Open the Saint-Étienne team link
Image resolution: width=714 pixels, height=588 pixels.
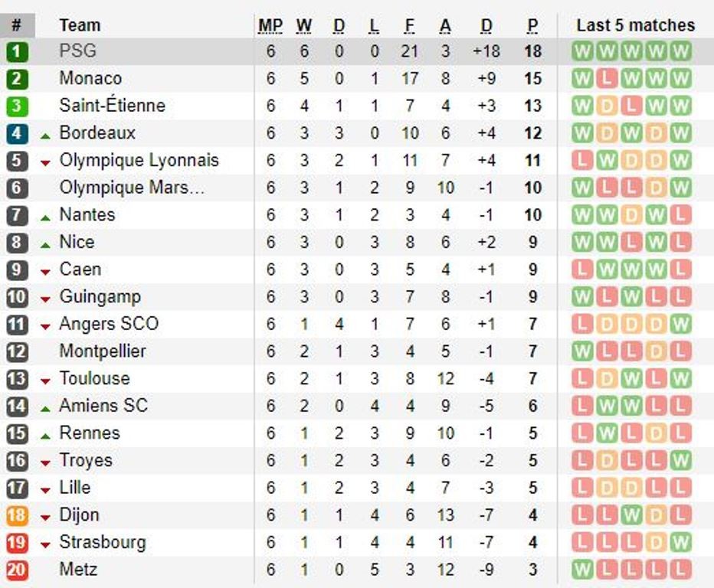(113, 106)
